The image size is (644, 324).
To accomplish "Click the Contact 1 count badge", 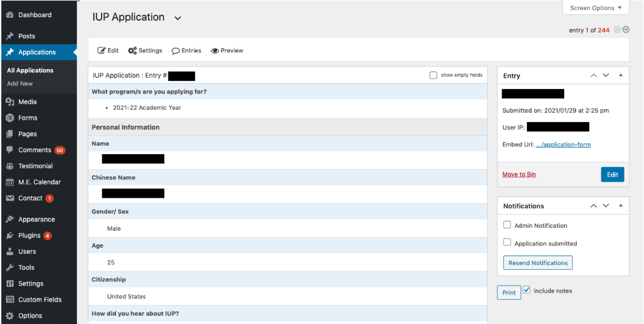I will tap(49, 198).
